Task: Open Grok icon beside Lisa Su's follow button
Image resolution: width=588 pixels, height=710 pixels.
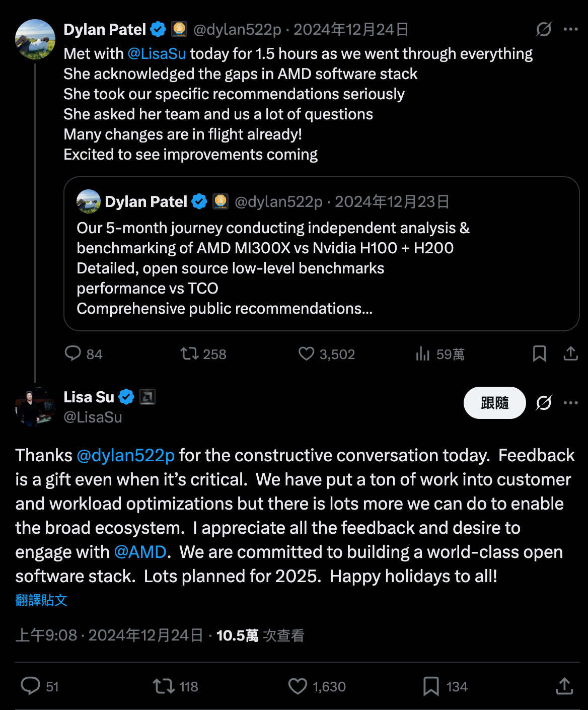Action: [x=544, y=403]
